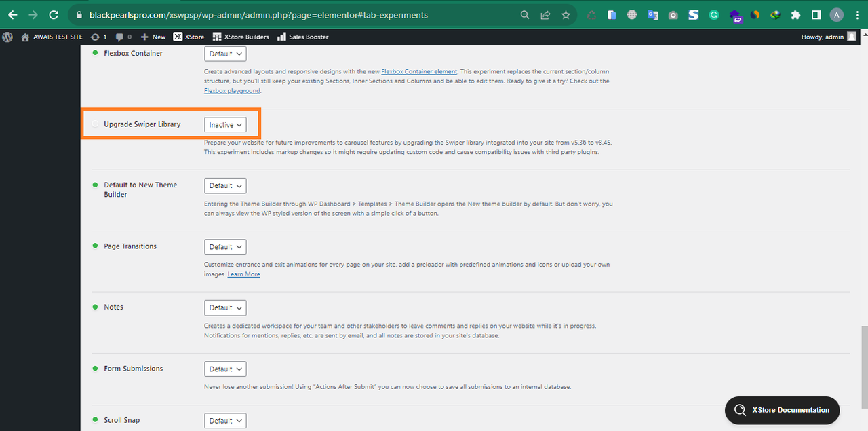Screen dimensions: 868x431
Task: Follow the Page Transitions Learn More link
Action: (243, 274)
